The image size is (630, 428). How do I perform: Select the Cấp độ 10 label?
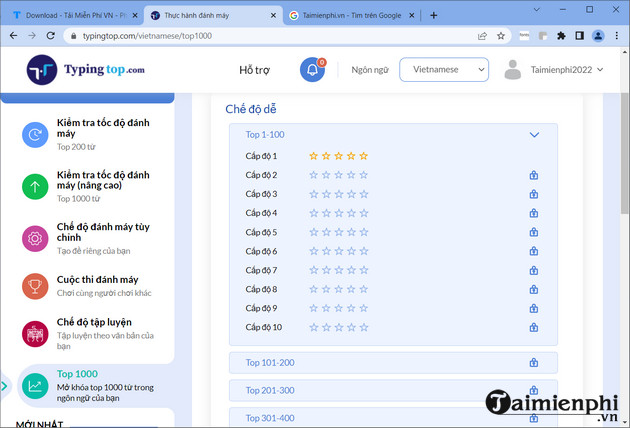tap(264, 328)
